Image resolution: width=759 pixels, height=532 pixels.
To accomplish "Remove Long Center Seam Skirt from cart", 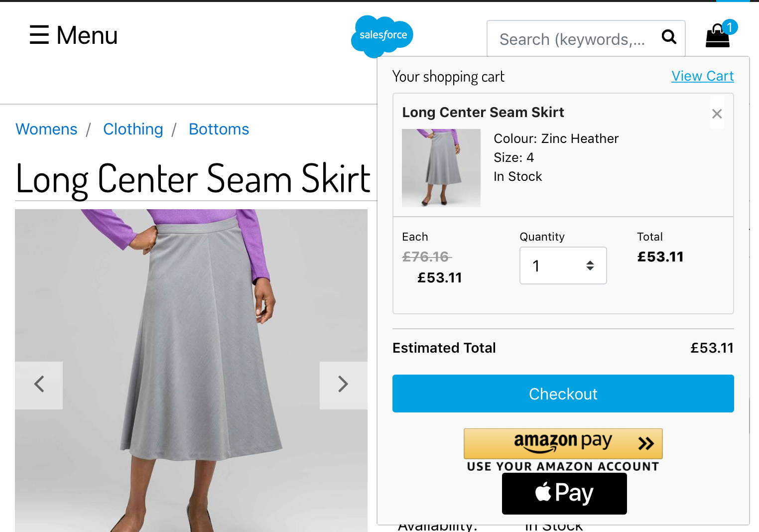I will pos(717,114).
